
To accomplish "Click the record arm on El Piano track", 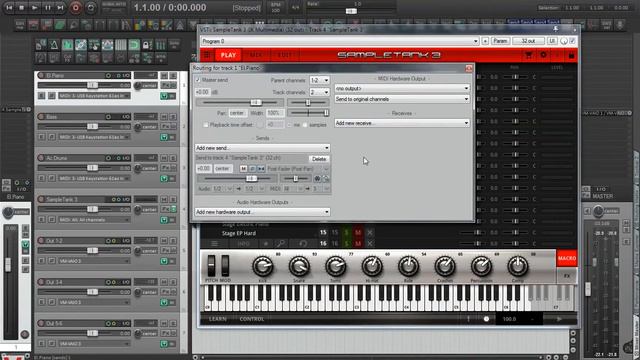I will pyautogui.click(x=41, y=76).
